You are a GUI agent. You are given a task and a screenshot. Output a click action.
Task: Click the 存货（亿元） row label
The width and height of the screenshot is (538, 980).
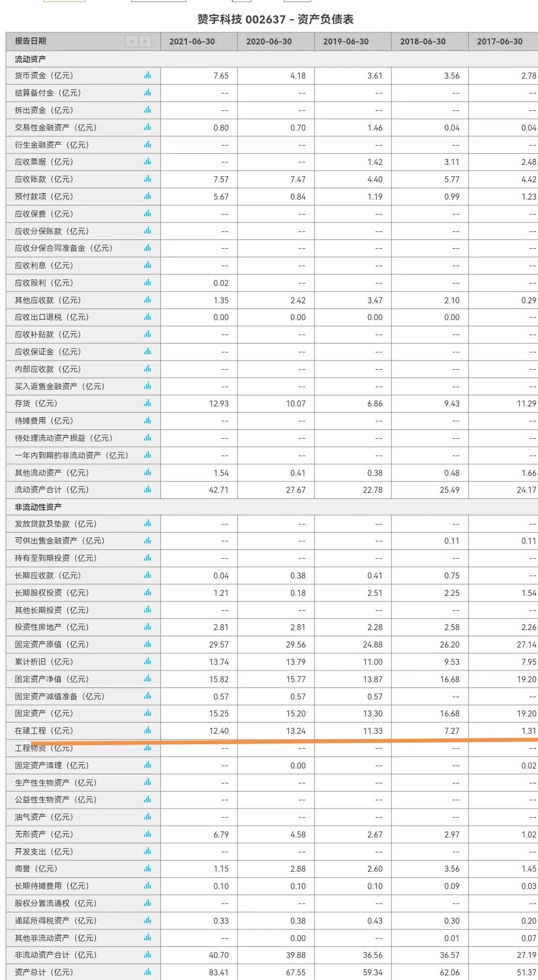coord(36,403)
